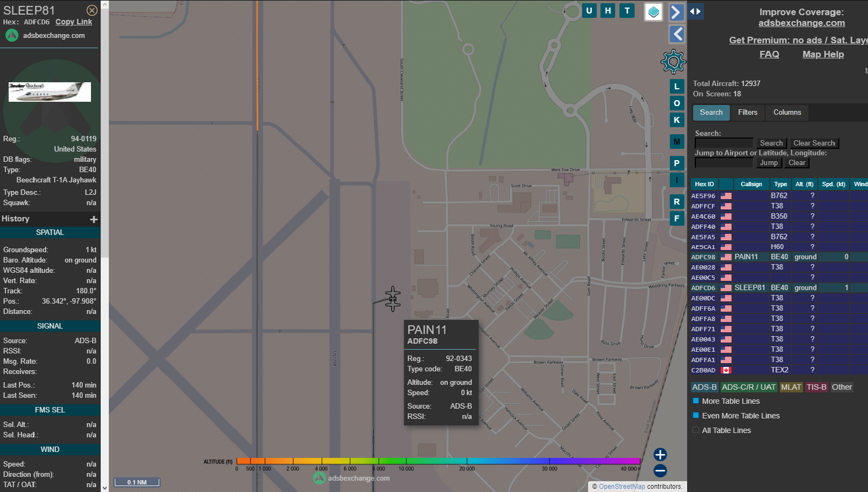The width and height of the screenshot is (868, 492).
Task: Click the Canada flag in C2B0AD row
Action: (x=726, y=370)
